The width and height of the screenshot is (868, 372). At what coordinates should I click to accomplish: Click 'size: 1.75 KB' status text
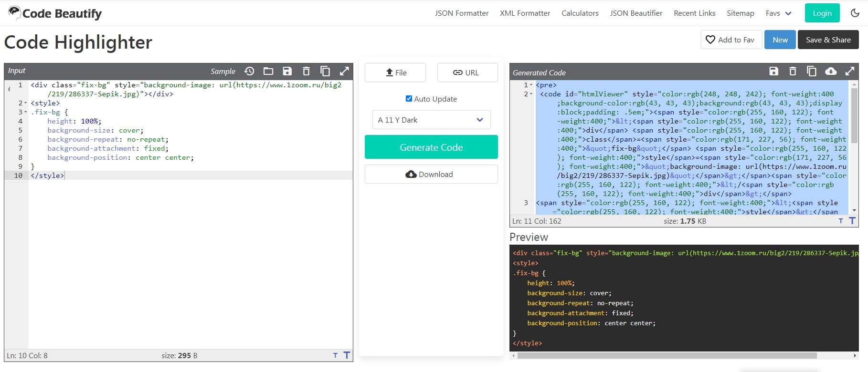pyautogui.click(x=685, y=221)
